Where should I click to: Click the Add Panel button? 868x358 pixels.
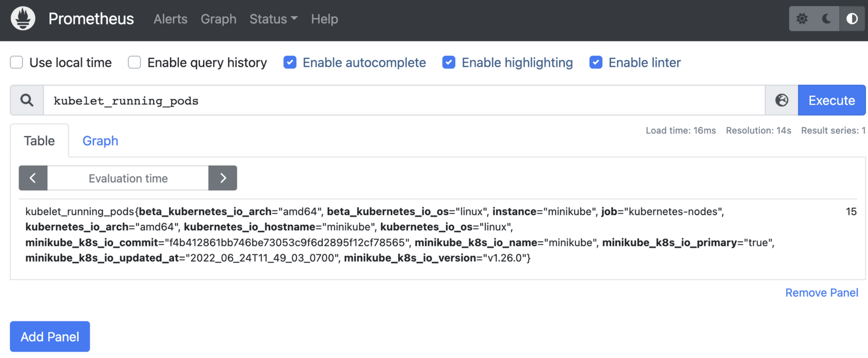click(50, 336)
